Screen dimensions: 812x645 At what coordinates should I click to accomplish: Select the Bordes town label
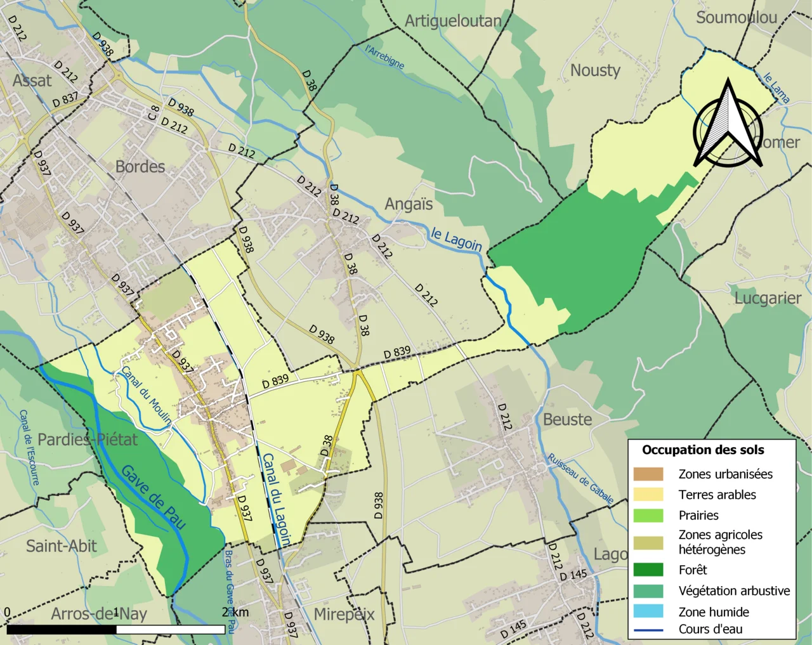click(x=140, y=167)
